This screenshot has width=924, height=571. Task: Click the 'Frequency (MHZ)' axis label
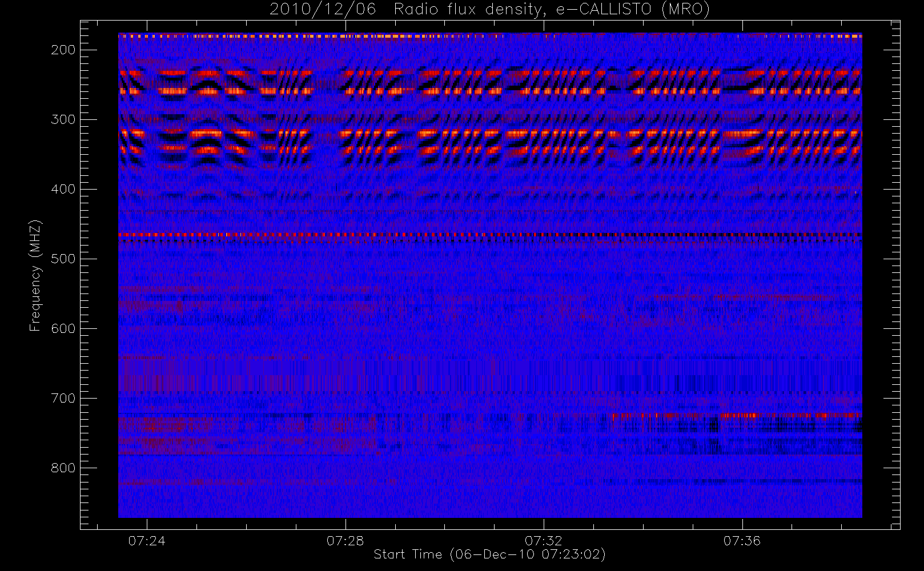[35, 275]
